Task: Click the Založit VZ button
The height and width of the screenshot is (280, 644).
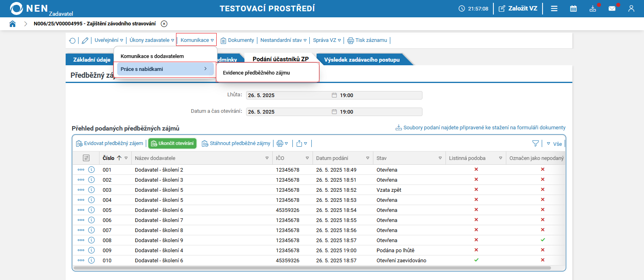Action: pos(518,8)
